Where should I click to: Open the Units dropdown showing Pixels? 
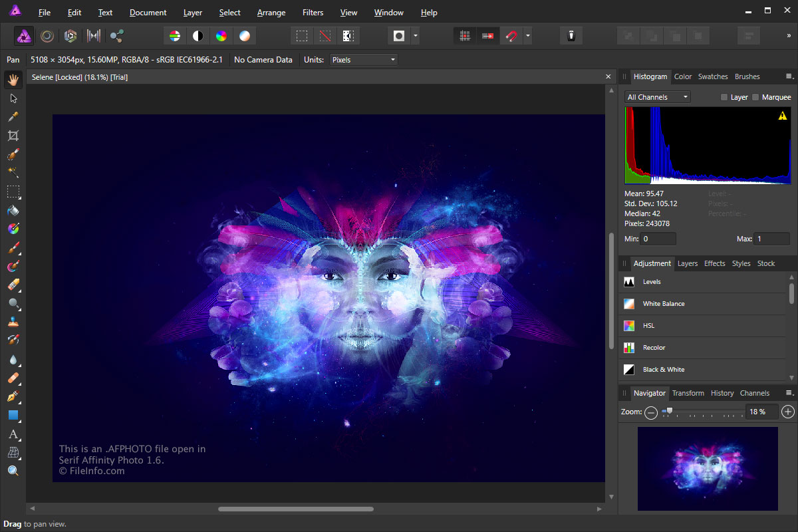(363, 60)
